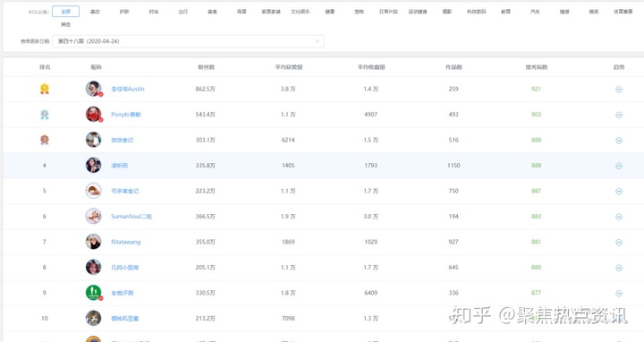Click trend icon in rank 8 row

[x=619, y=268]
